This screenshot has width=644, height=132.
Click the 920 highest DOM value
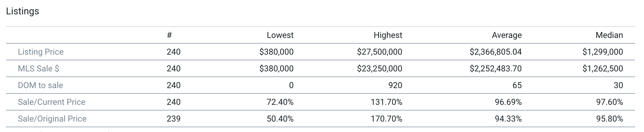coord(395,85)
